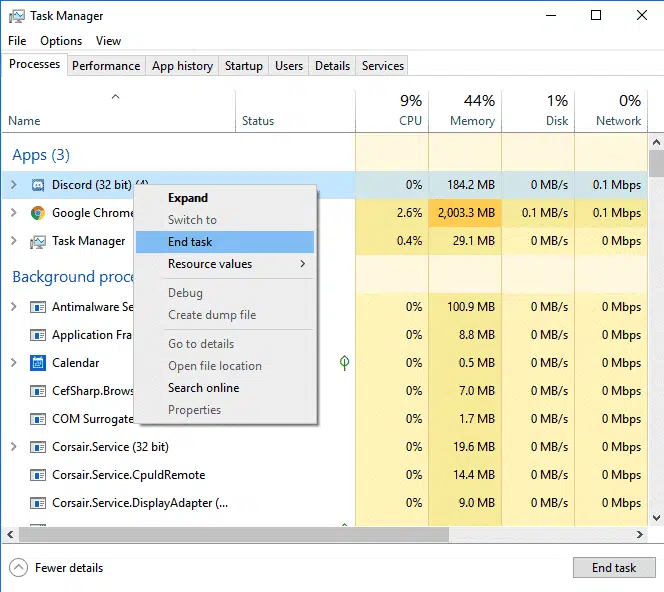Select Expand in the context menu
Image resolution: width=664 pixels, height=592 pixels.
click(x=225, y=198)
